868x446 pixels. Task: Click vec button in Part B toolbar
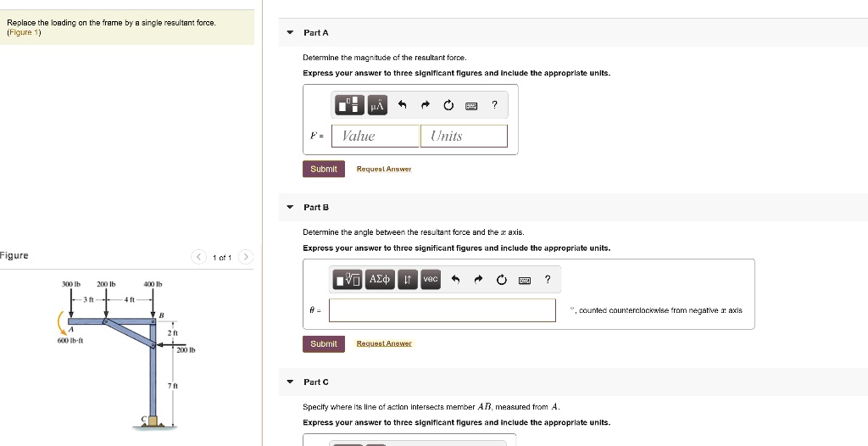point(431,280)
